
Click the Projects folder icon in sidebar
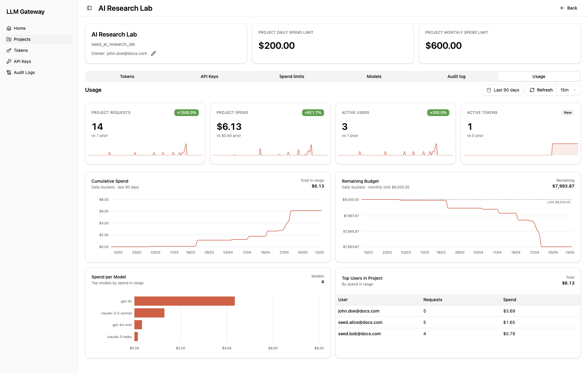pos(9,39)
